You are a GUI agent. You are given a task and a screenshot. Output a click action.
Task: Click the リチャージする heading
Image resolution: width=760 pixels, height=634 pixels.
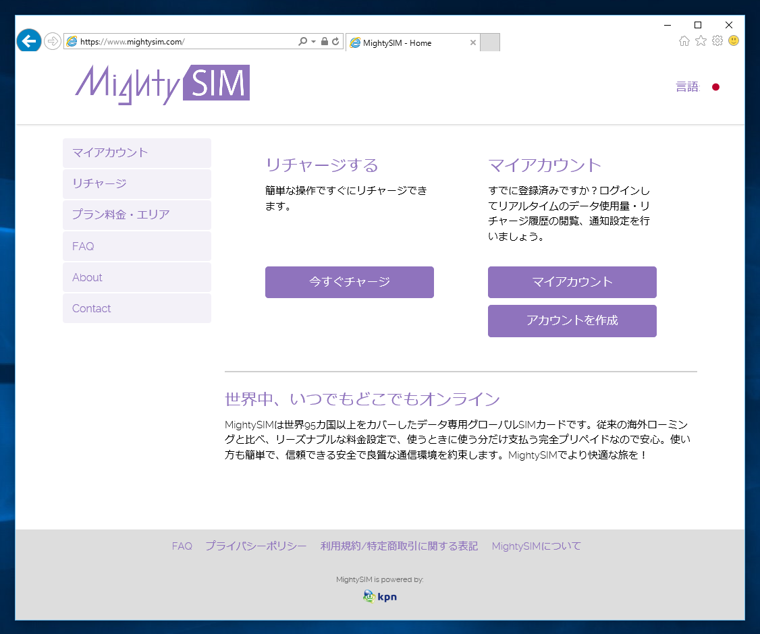[322, 165]
